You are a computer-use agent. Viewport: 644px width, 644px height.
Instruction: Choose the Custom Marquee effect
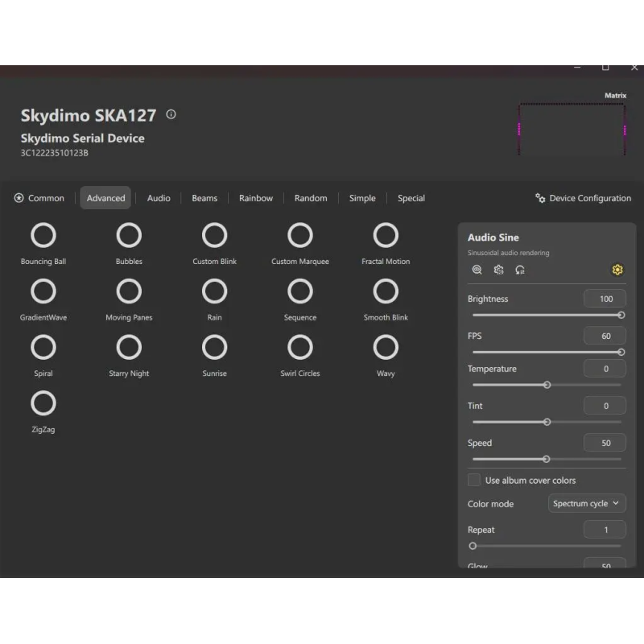[300, 235]
